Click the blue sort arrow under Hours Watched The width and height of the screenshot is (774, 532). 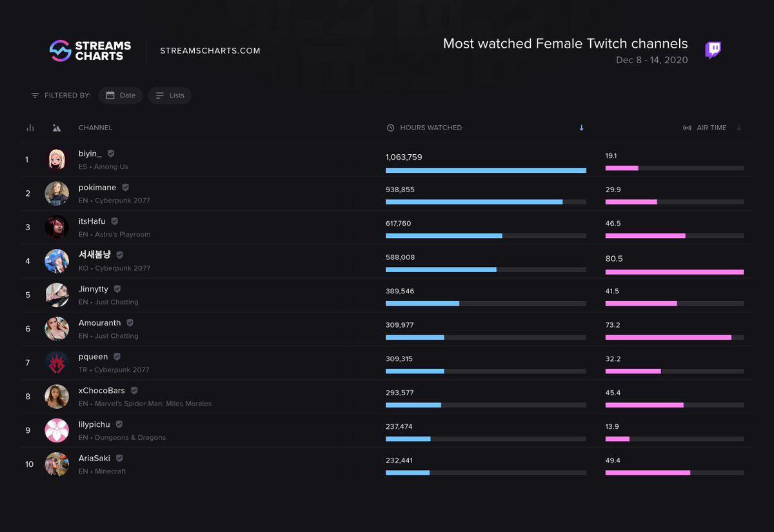pyautogui.click(x=581, y=128)
